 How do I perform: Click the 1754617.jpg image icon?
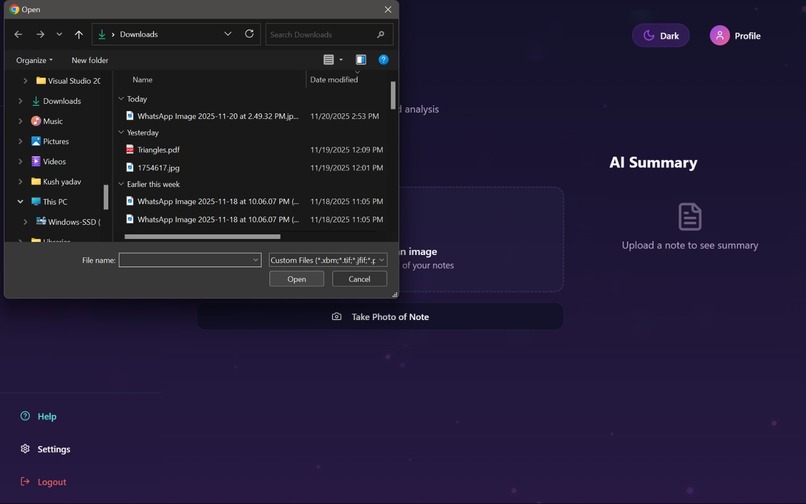click(130, 168)
